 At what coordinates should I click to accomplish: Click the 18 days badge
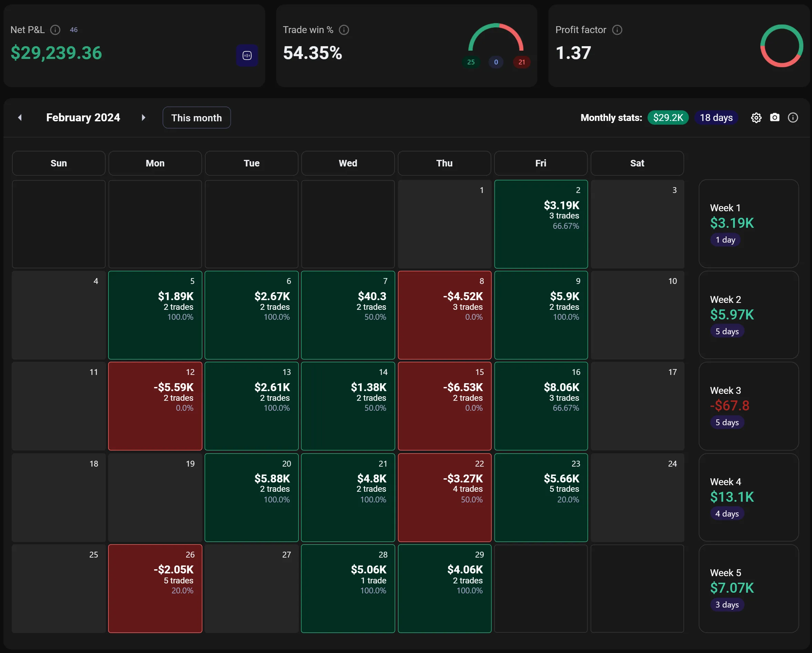pyautogui.click(x=716, y=118)
